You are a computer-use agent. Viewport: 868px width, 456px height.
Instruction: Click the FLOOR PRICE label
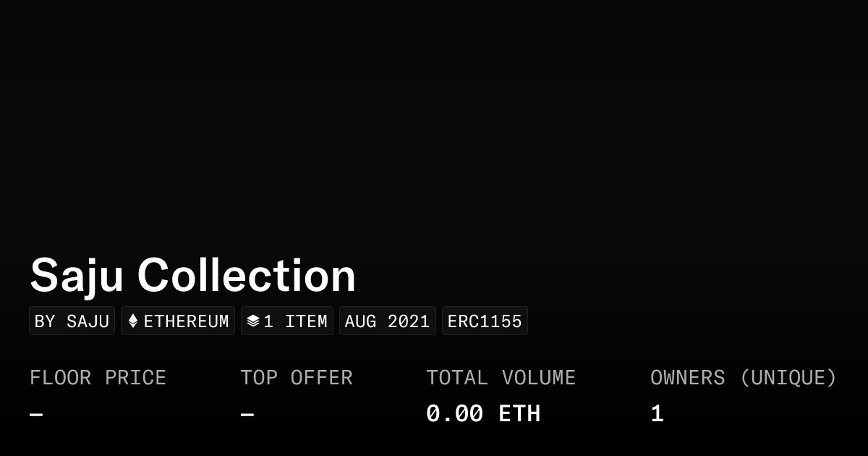tap(98, 378)
